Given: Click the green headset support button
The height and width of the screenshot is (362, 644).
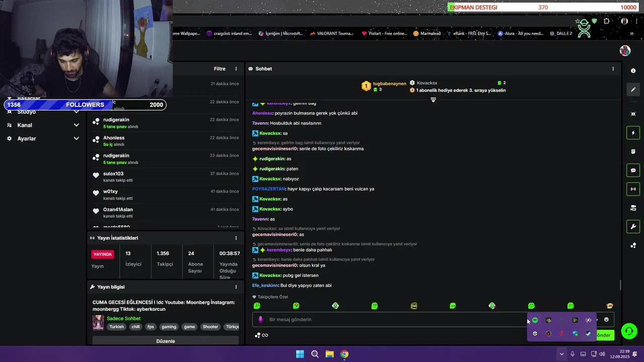Looking at the screenshot, I should coord(629,331).
